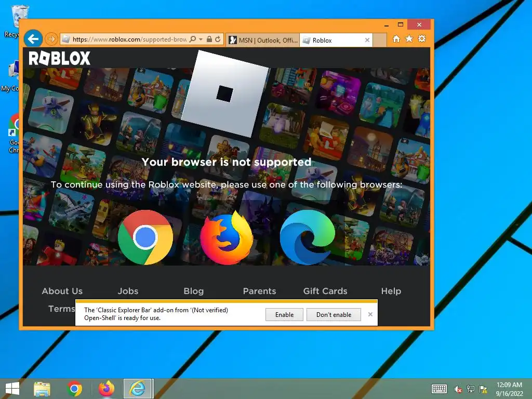Choose the Firefox browser icon on page
The height and width of the screenshot is (399, 532).
[x=227, y=237]
